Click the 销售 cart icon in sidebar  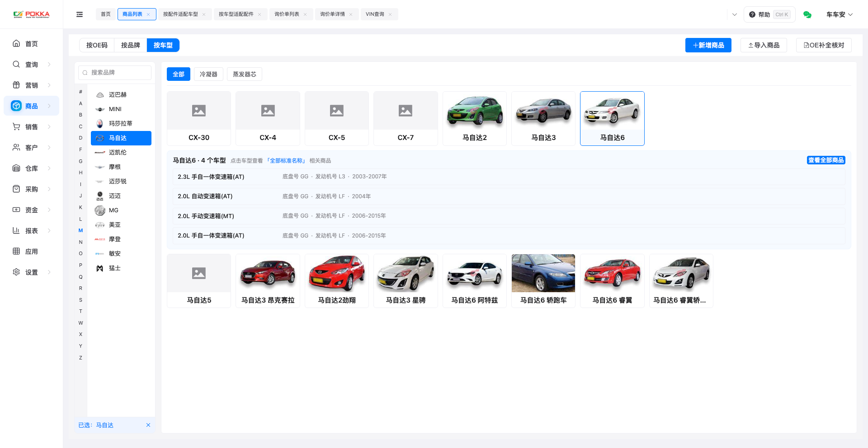click(16, 126)
